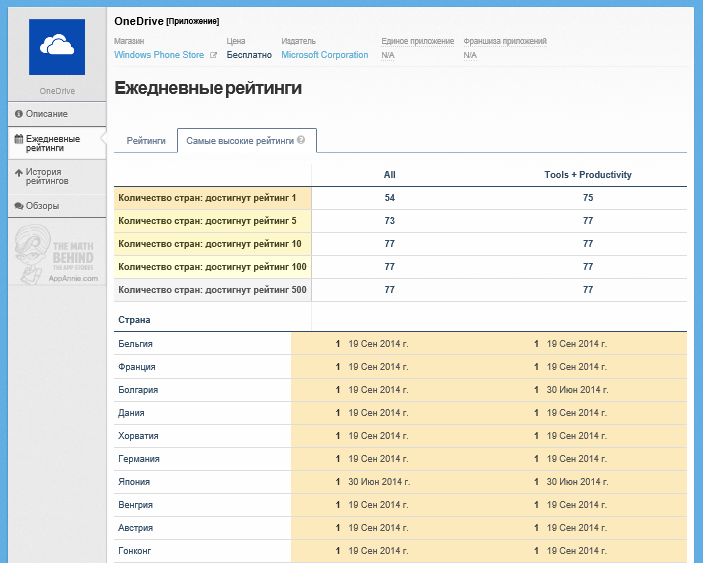Click the country Венгрия
The image size is (703, 563).
(135, 505)
